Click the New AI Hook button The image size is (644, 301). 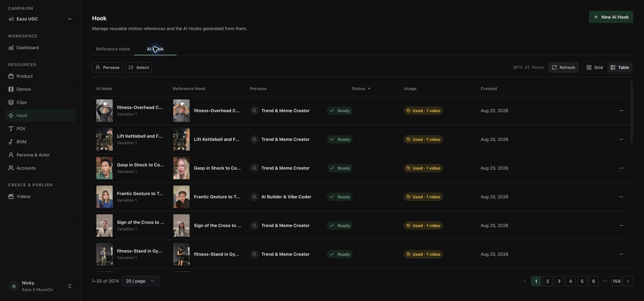click(x=611, y=17)
